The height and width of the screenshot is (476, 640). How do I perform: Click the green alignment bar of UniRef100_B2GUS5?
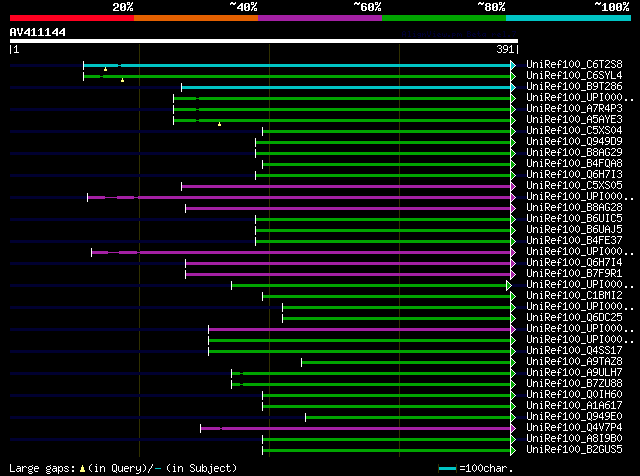tap(387, 451)
